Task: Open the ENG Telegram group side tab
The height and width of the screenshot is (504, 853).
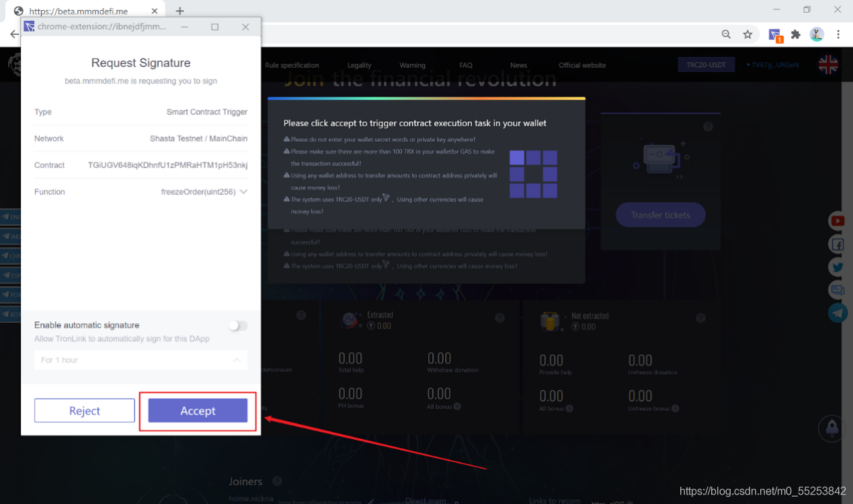Action: 10,217
